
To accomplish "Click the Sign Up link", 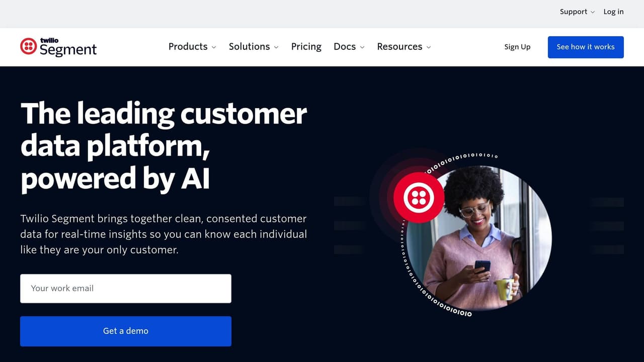I will (x=517, y=47).
